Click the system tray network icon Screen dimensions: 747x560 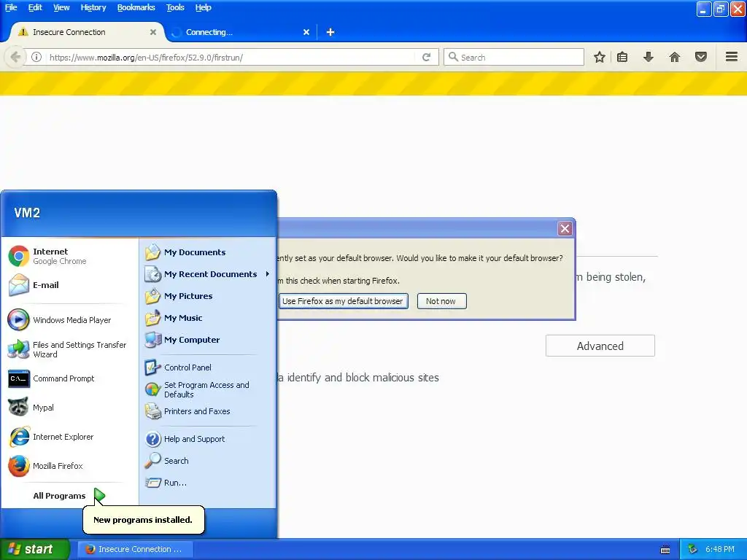[693, 549]
